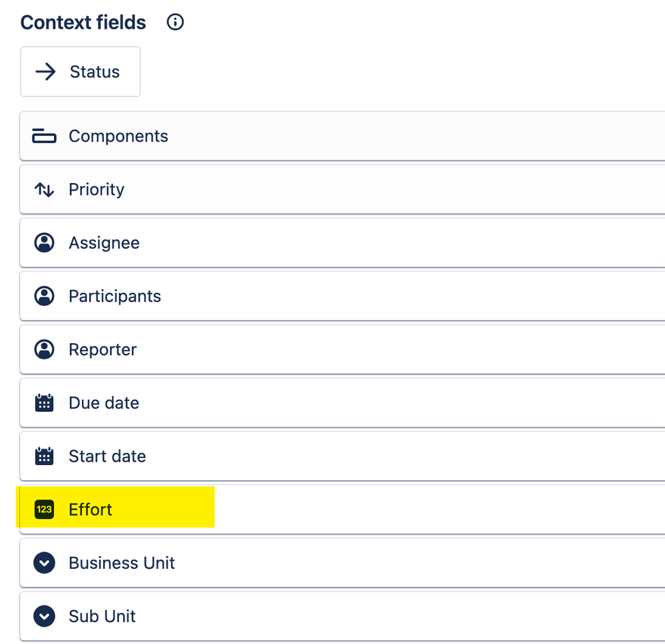Choose the Priority field label
This screenshot has width=665, height=644.
coord(97,190)
